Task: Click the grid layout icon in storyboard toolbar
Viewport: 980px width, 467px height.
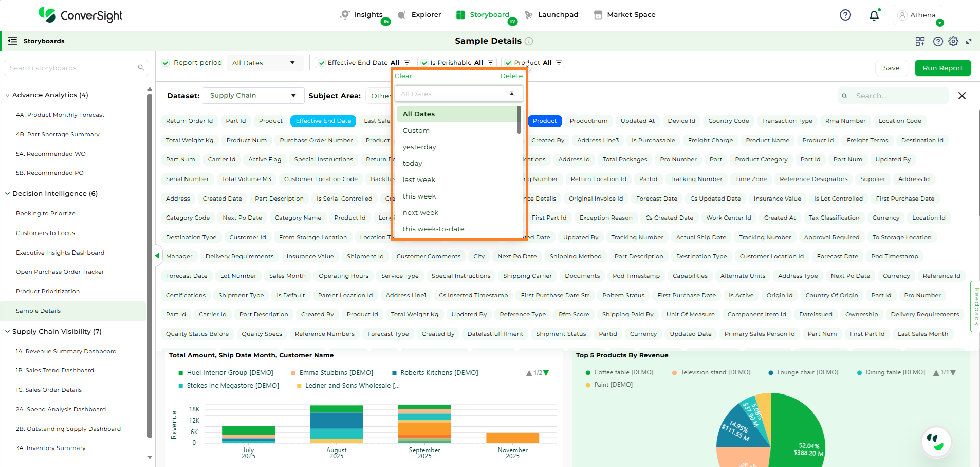Action: pos(920,41)
